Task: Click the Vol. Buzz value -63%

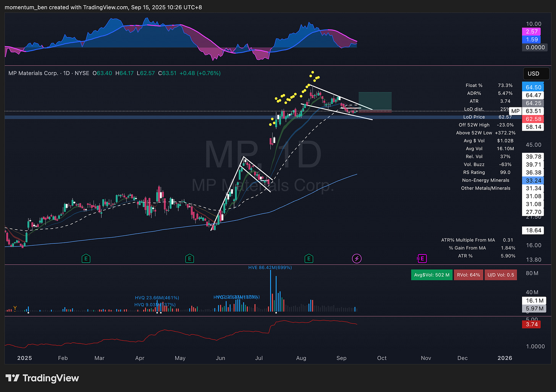Action: click(x=505, y=164)
